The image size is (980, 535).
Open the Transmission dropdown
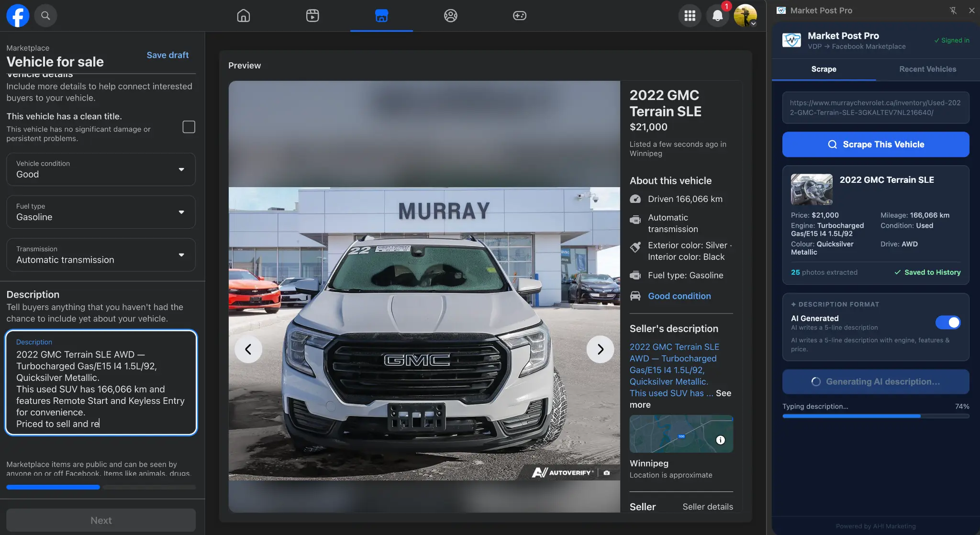100,255
